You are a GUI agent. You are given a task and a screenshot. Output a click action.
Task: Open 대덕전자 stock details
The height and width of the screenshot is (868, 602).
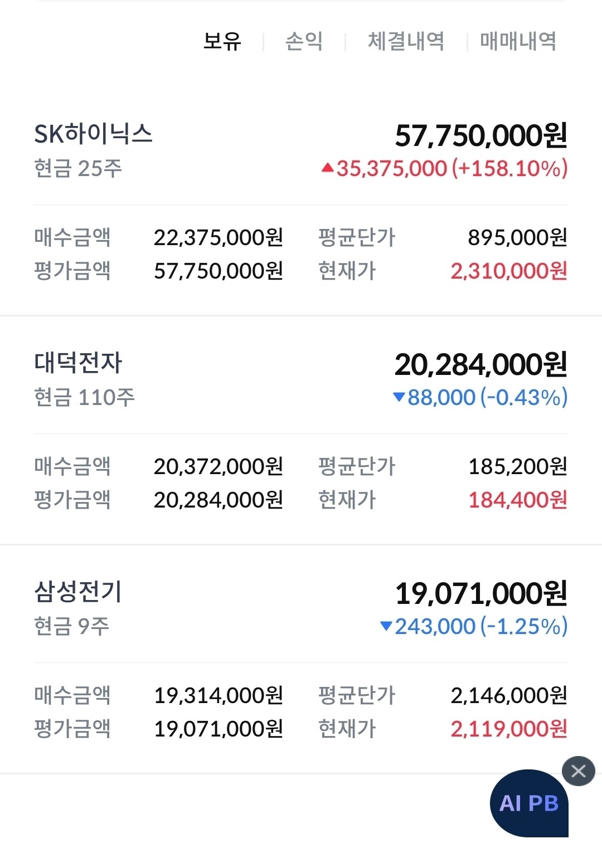tap(78, 363)
